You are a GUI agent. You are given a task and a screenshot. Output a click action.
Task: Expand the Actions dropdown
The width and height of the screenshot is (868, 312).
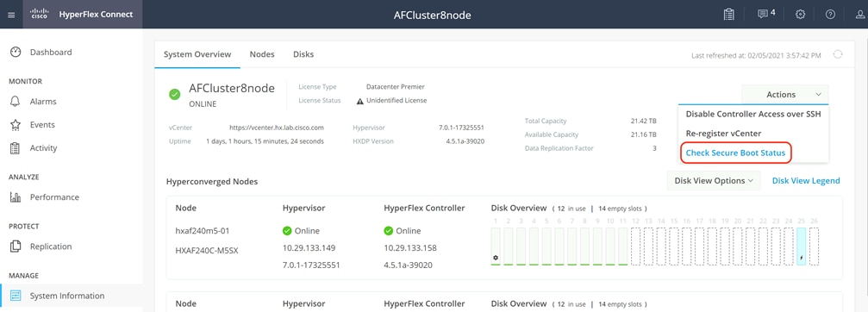point(785,95)
